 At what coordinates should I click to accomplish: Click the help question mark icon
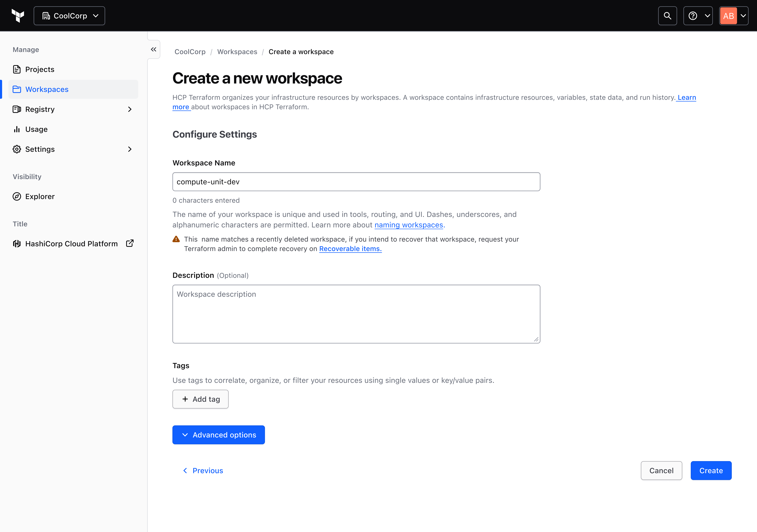(693, 15)
